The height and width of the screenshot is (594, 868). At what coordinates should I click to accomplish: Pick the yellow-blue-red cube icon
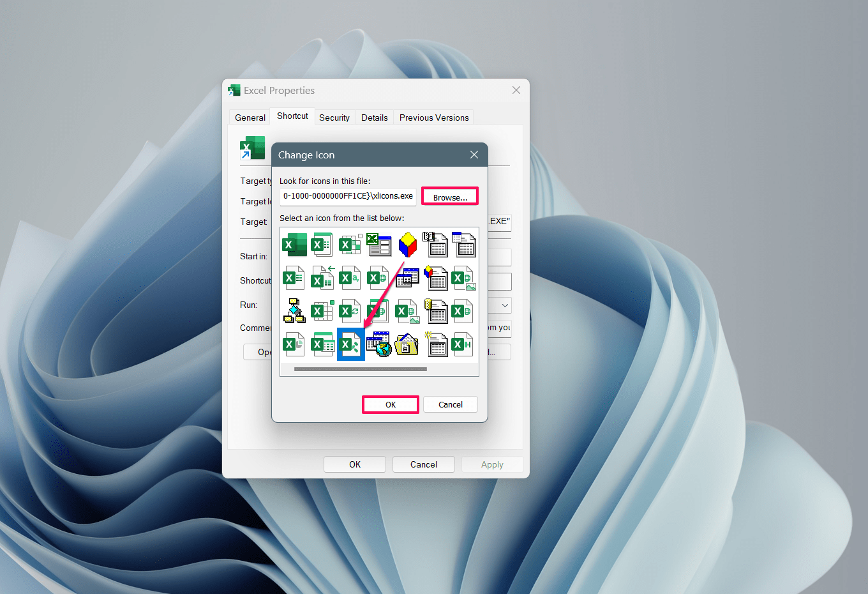click(407, 245)
